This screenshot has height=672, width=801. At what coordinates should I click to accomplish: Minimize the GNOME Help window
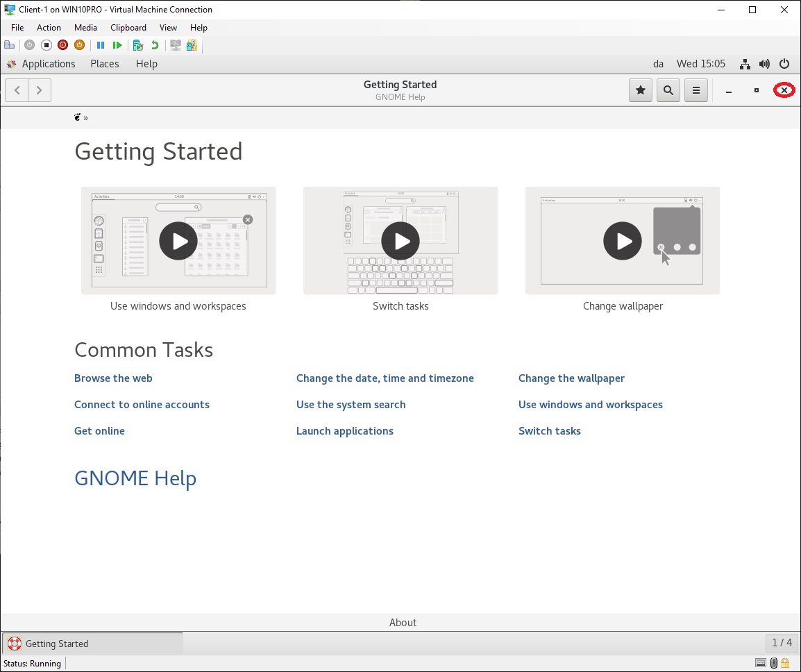[x=729, y=90]
